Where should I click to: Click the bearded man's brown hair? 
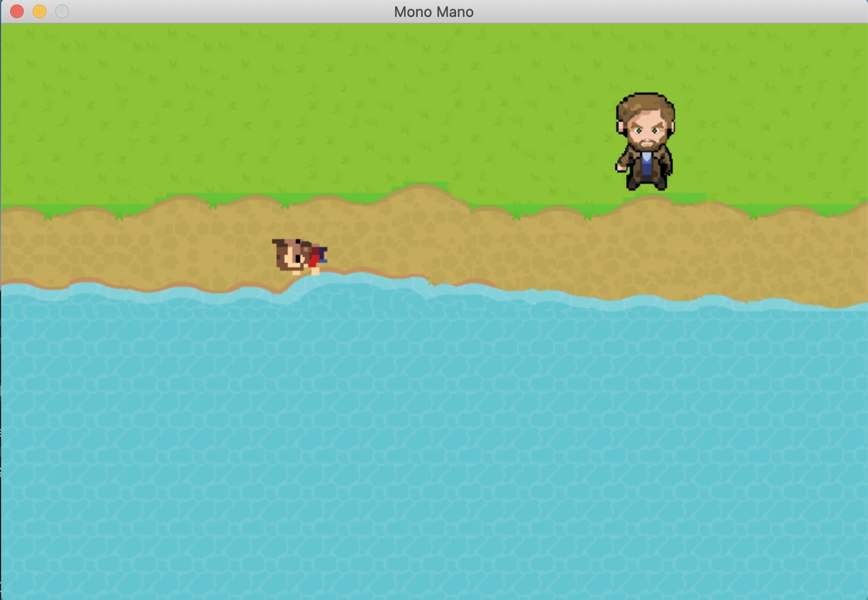(x=646, y=105)
